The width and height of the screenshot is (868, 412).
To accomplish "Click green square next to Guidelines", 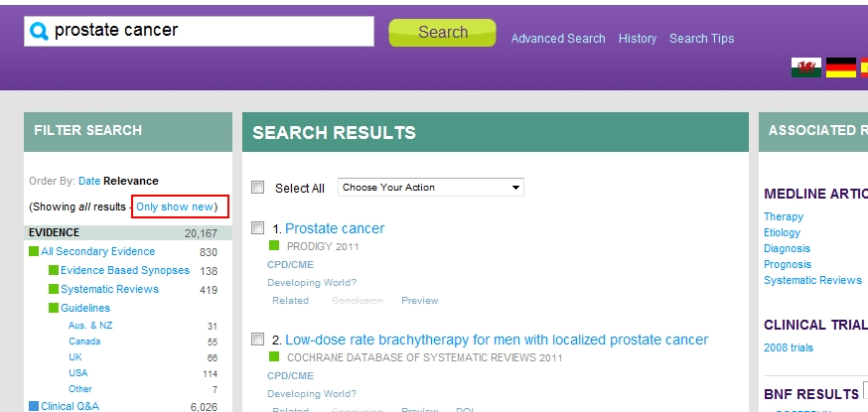I will (x=53, y=309).
